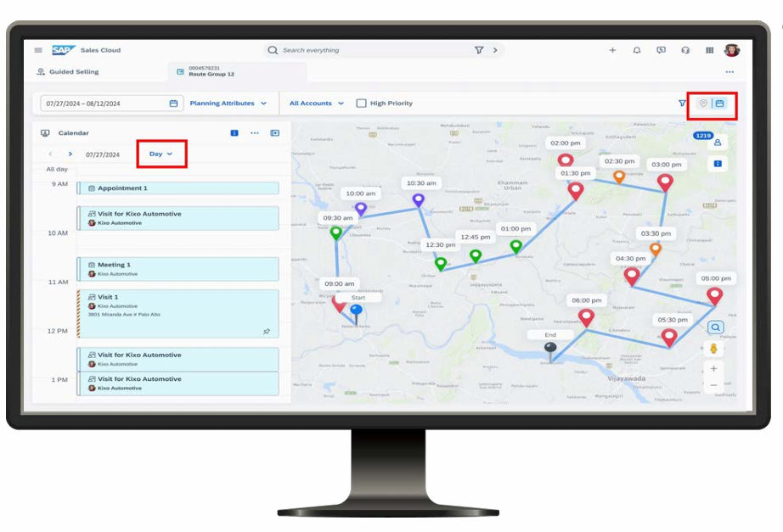Image resolution: width=783 pixels, height=532 pixels.
Task: Click the 1219 badge on map
Action: tap(703, 135)
